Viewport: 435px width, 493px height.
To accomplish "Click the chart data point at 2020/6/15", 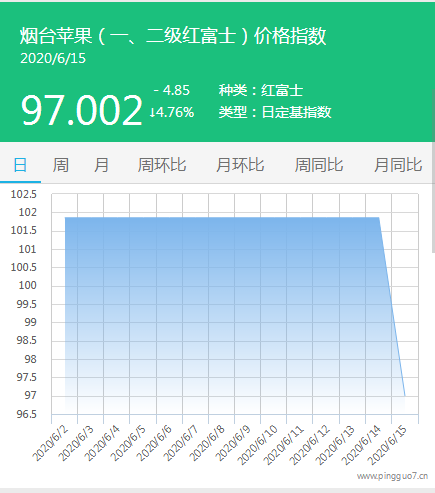I will pos(405,396).
